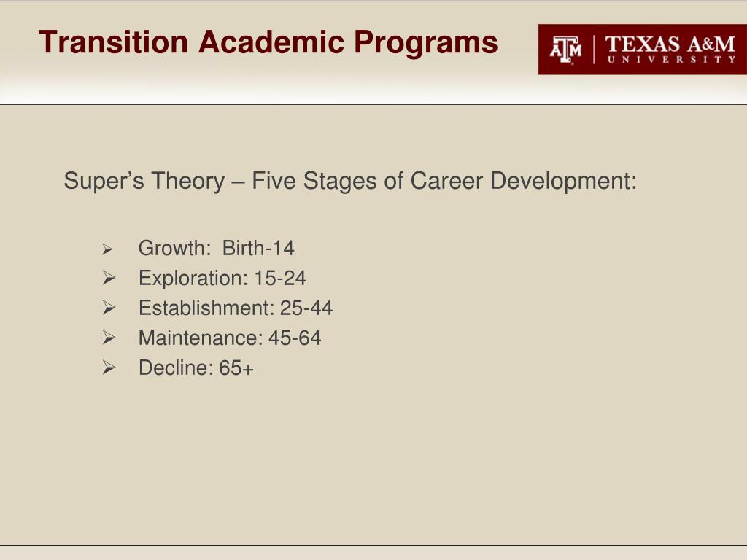Click the ATM emblem in the logo
This screenshot has width=747, height=560.
tap(565, 50)
